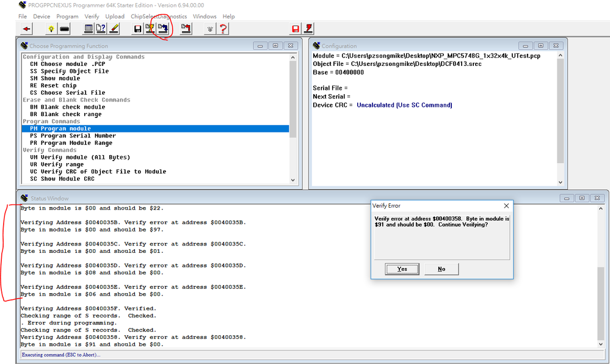This screenshot has height=364, width=610.
Task: Click No in Verify Error dialog
Action: 441,269
